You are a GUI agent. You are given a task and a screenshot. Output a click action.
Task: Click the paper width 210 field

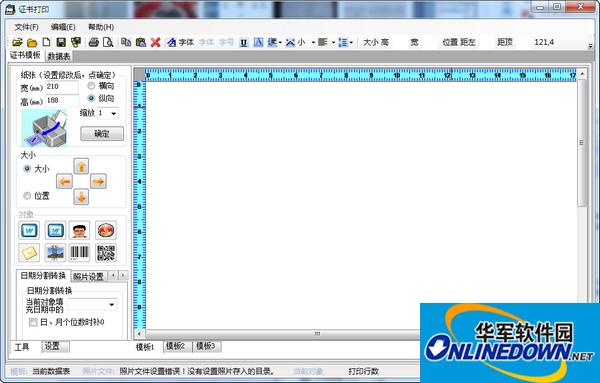[62, 87]
